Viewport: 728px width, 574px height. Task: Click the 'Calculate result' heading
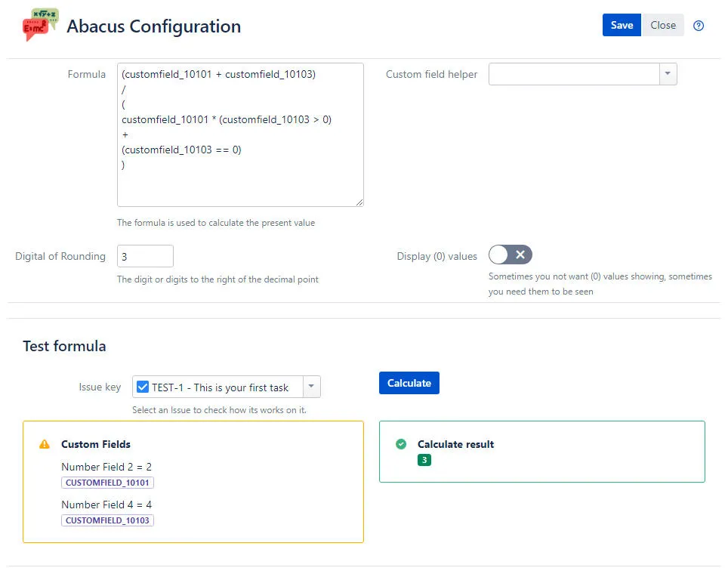click(x=455, y=444)
